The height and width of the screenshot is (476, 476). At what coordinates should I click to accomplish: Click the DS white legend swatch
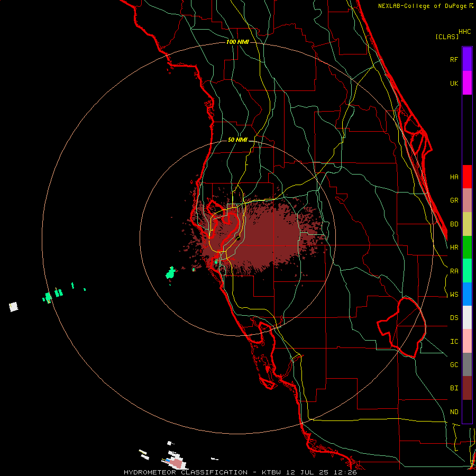(467, 317)
